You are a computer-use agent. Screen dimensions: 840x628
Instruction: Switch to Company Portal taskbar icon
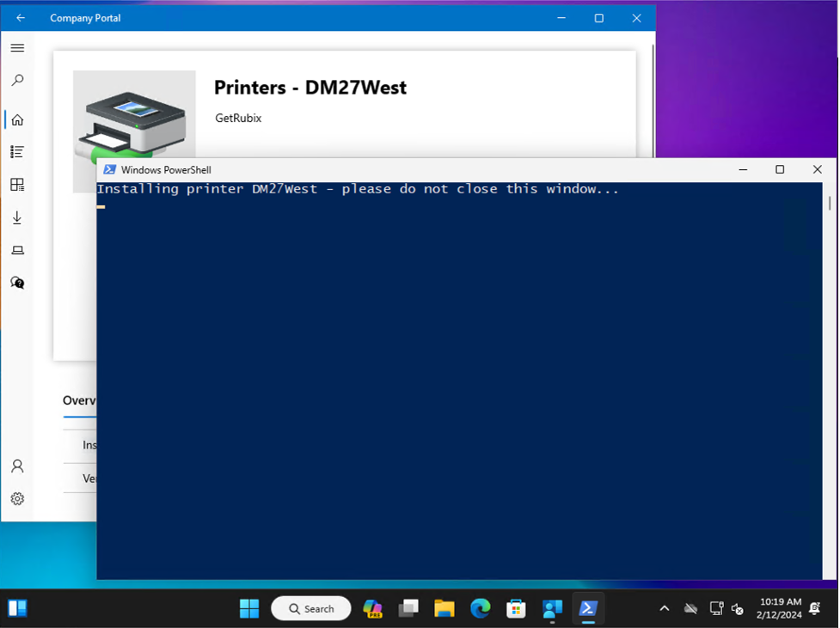click(552, 608)
